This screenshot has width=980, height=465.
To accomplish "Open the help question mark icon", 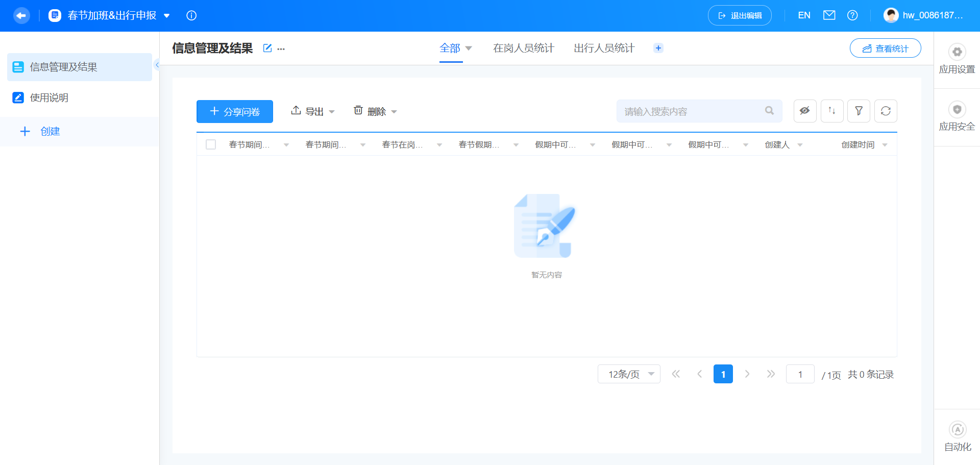I will tap(852, 15).
